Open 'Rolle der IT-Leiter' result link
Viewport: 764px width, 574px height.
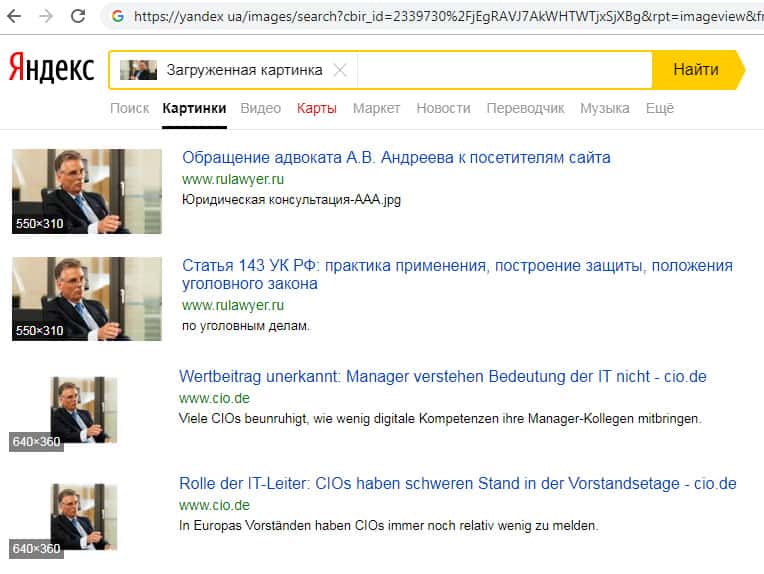[458, 483]
